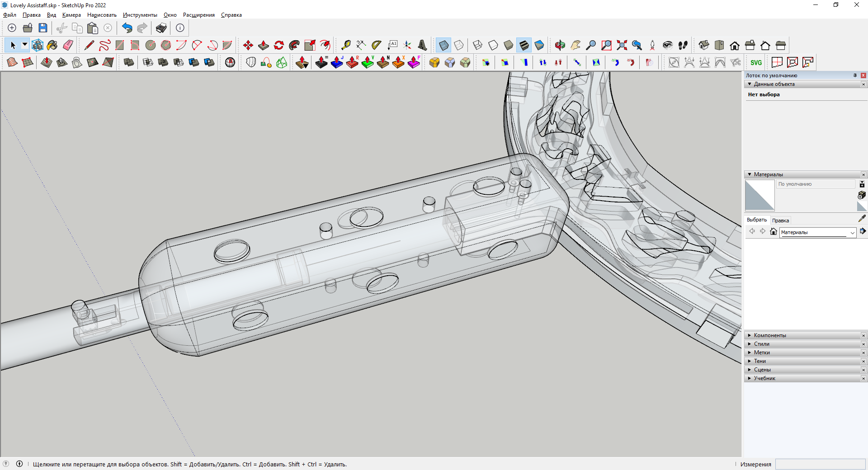
Task: Select the Eraser tool
Action: (x=68, y=45)
